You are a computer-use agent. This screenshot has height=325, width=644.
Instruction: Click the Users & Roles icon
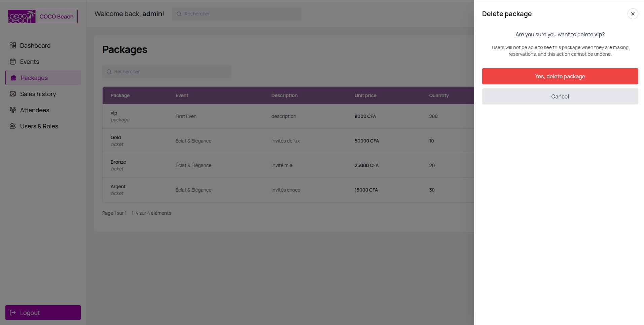pyautogui.click(x=13, y=126)
